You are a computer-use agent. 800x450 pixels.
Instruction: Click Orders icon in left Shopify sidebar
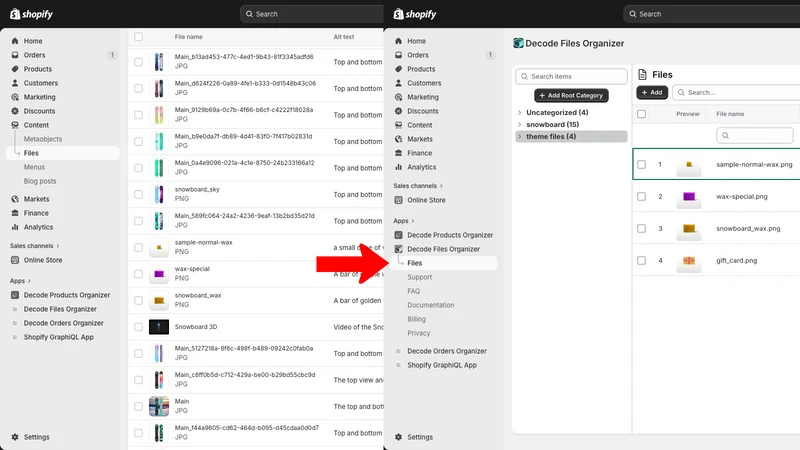click(15, 55)
